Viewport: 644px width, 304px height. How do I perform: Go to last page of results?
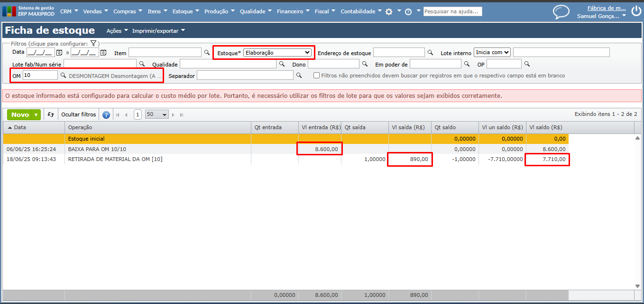point(182,114)
